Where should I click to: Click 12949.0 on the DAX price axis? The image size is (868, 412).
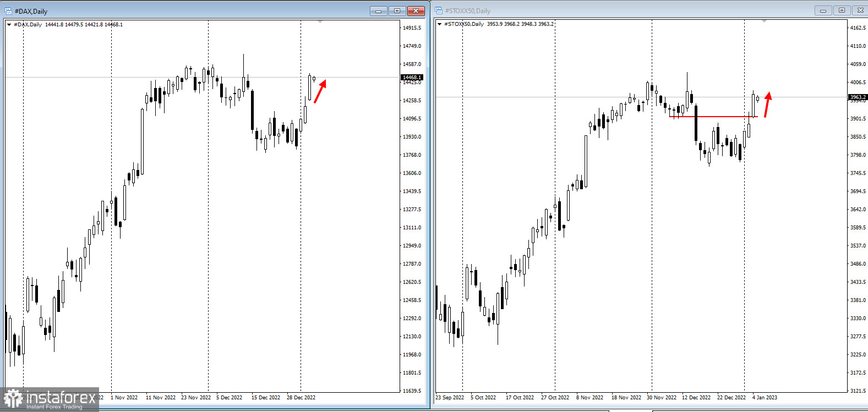click(412, 246)
